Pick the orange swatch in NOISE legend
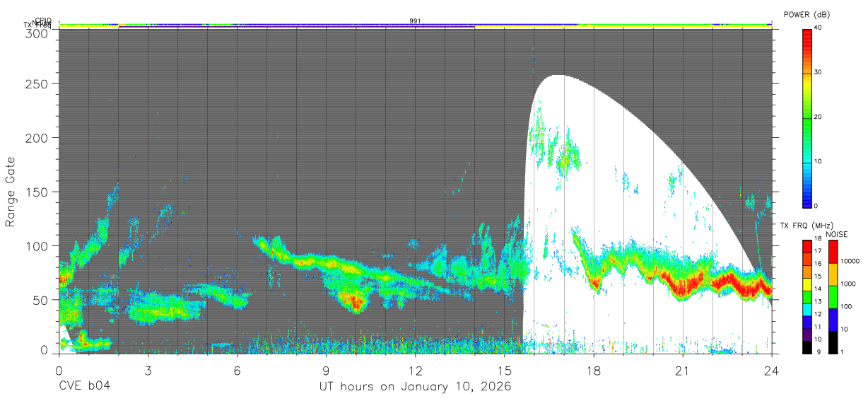This screenshot has width=868, height=401. coord(833,274)
